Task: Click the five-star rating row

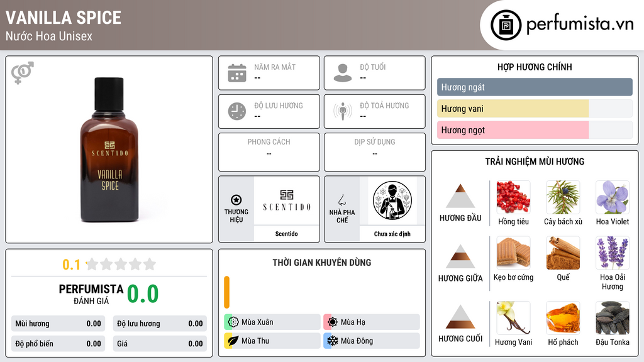Action: pyautogui.click(x=121, y=264)
